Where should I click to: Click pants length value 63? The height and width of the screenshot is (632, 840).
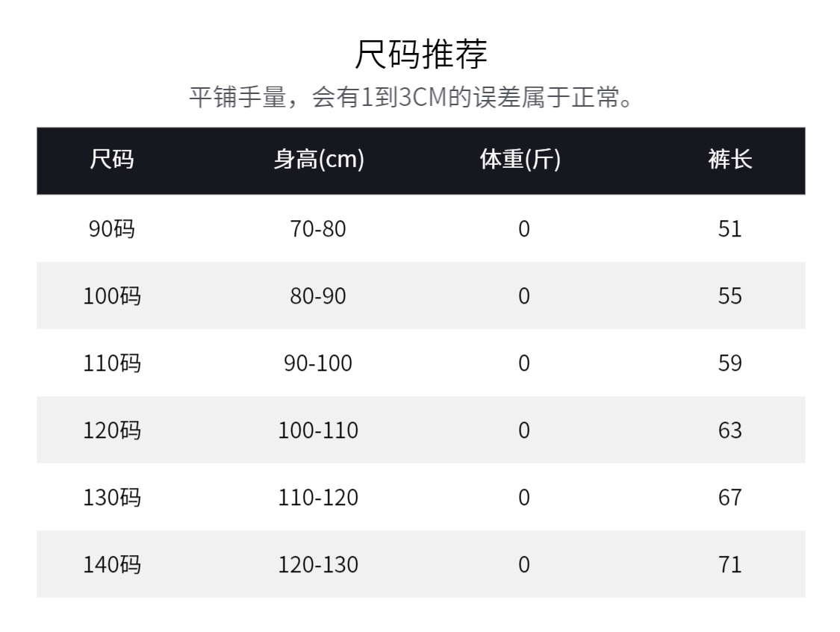coord(729,431)
